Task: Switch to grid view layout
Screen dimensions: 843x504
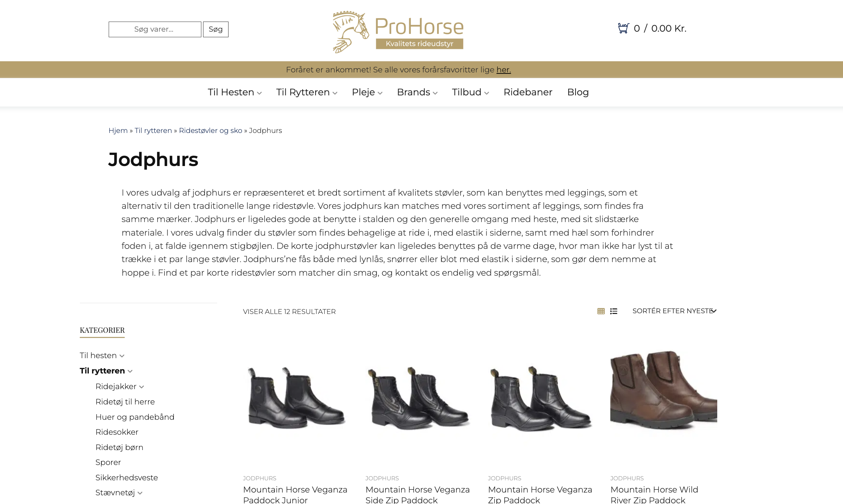Action: click(601, 311)
